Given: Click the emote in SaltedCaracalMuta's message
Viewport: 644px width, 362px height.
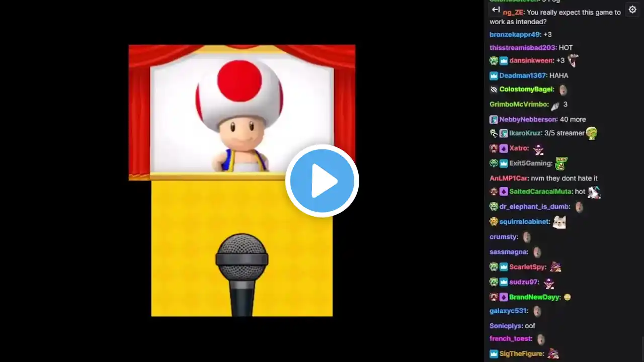Looking at the screenshot, I should point(594,192).
